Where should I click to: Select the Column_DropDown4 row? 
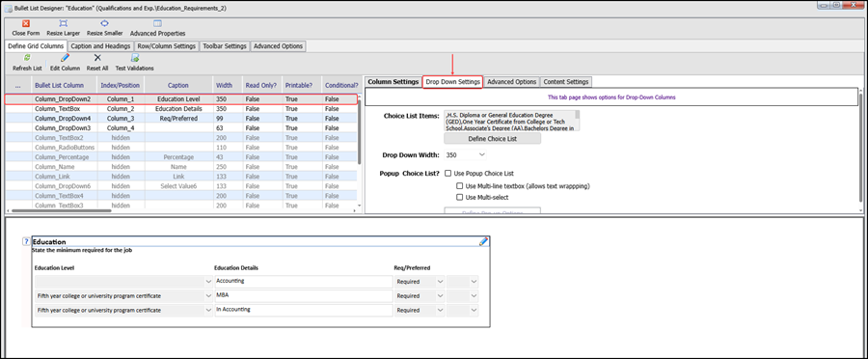click(181, 119)
